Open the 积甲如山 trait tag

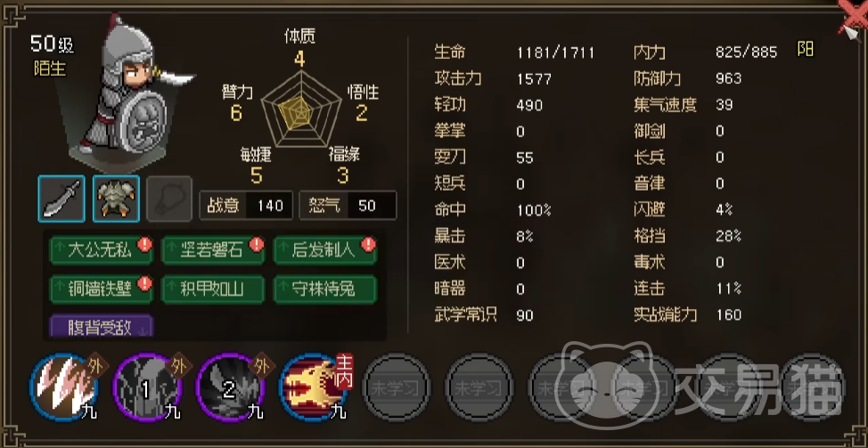point(213,289)
